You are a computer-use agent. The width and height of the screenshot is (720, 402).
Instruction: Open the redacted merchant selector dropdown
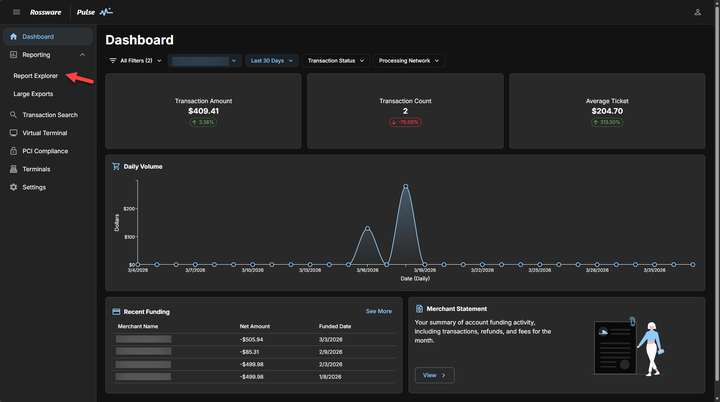(x=205, y=61)
